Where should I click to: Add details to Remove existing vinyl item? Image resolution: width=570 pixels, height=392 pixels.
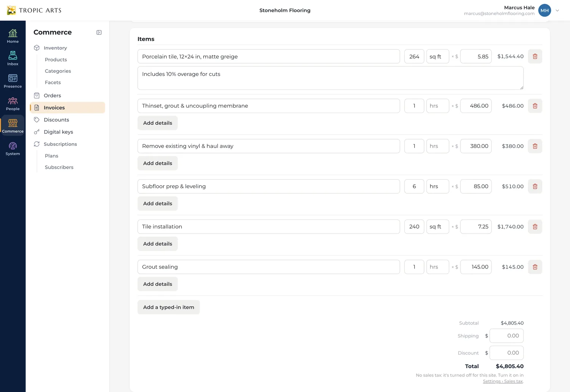point(158,163)
